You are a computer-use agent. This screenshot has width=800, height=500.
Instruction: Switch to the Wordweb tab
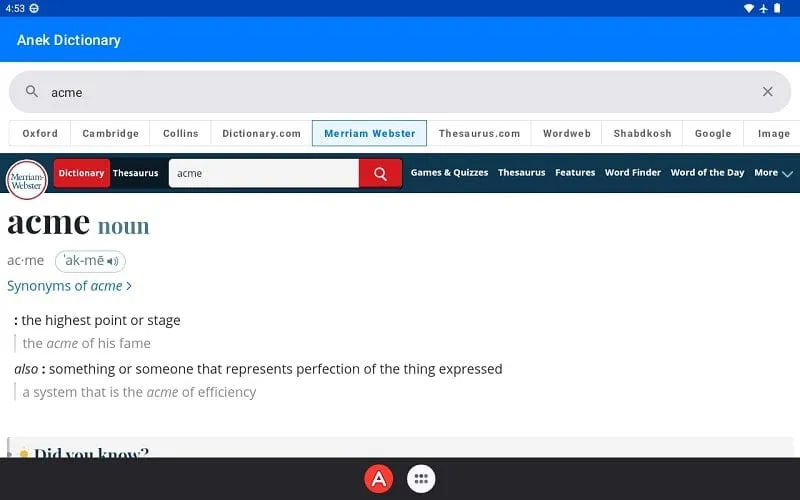(566, 133)
